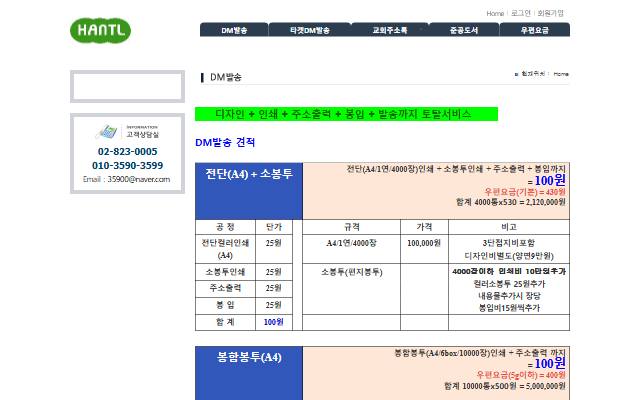
Task: Click 합계 4000통x530 = 2,120,000원 line
Action: click(511, 202)
